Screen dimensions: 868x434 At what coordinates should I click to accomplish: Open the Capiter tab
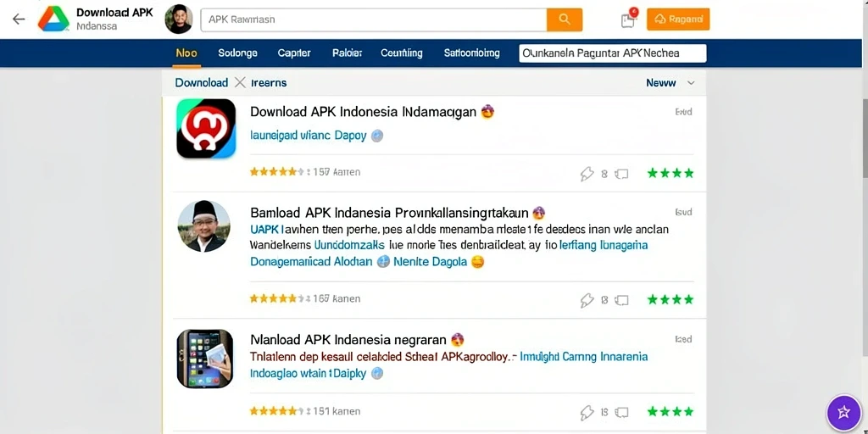point(294,53)
